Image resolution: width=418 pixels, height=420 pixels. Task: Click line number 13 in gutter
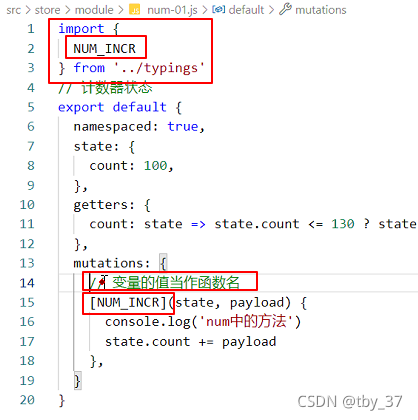27,263
